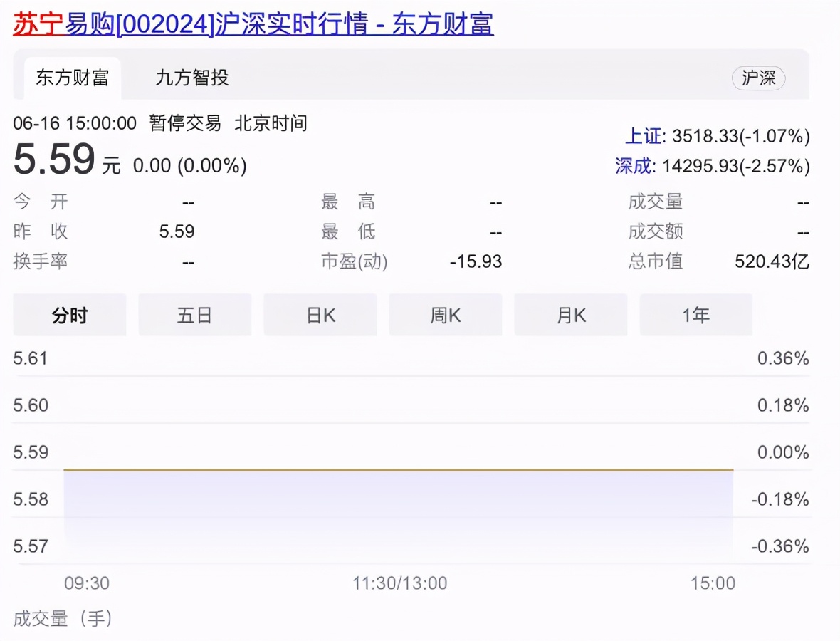This screenshot has width=840, height=641.
Task: Click the 14295.93(-2.57%) index value
Action: click(x=736, y=166)
